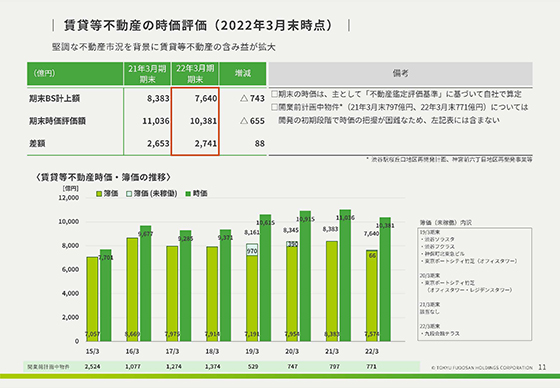
Task: Click list item 渋谷ソラスタ
Action: tap(438, 239)
